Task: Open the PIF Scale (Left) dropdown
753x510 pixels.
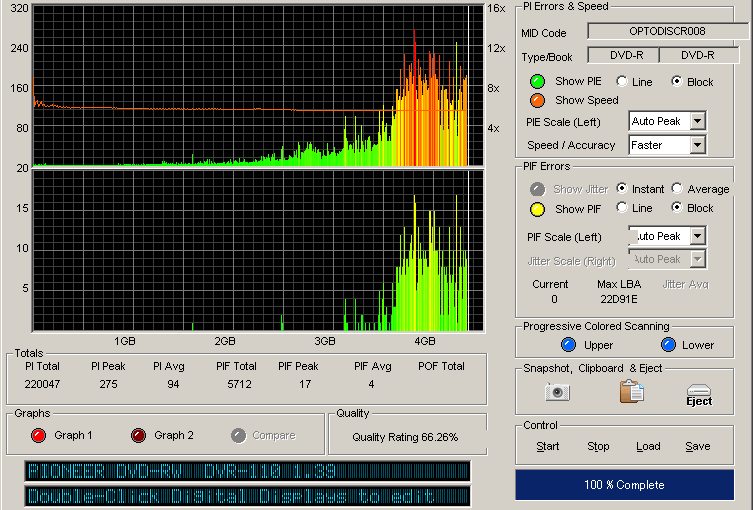Action: [x=697, y=236]
